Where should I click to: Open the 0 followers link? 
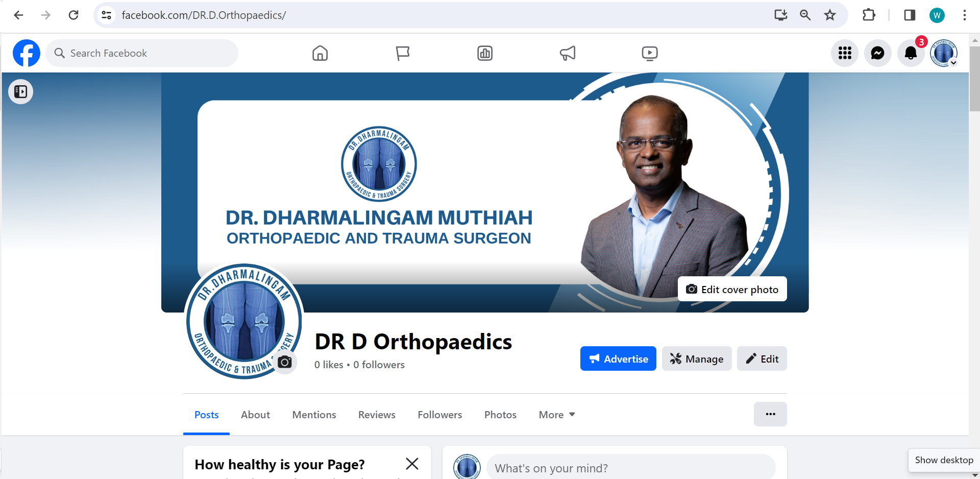379,365
